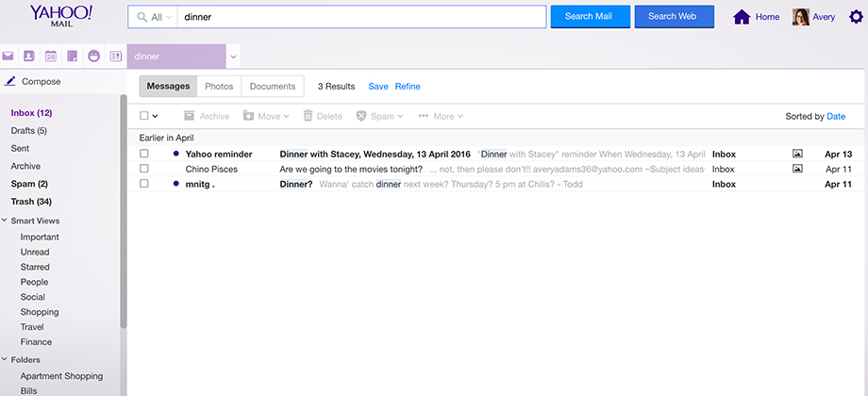Select the Chino Pisces email checkbox

(x=144, y=169)
